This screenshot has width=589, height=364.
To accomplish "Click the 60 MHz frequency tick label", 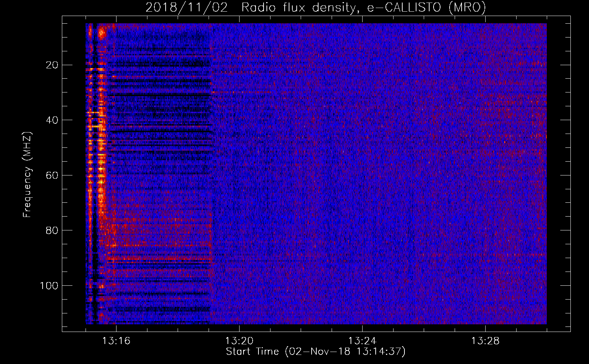I will pyautogui.click(x=52, y=175).
